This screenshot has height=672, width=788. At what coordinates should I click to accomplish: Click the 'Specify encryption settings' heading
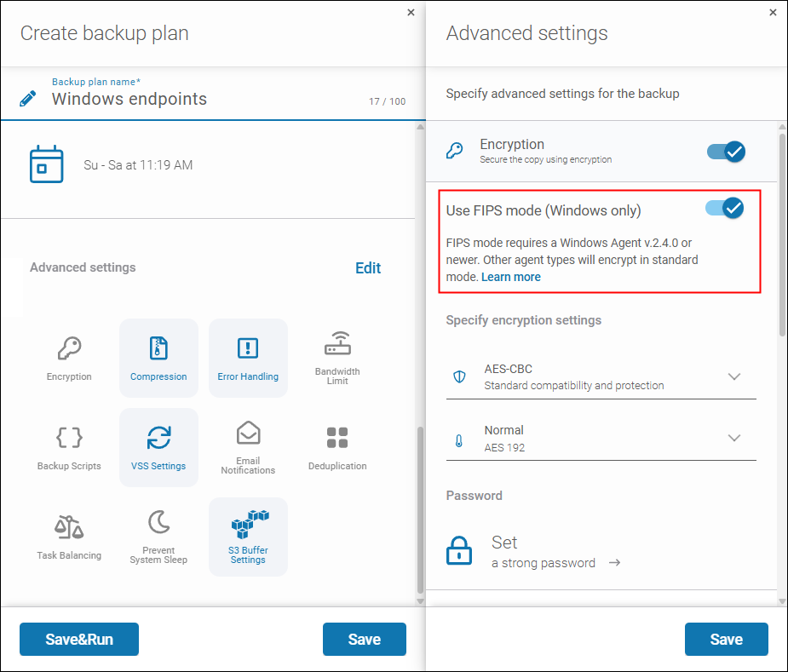(x=524, y=320)
